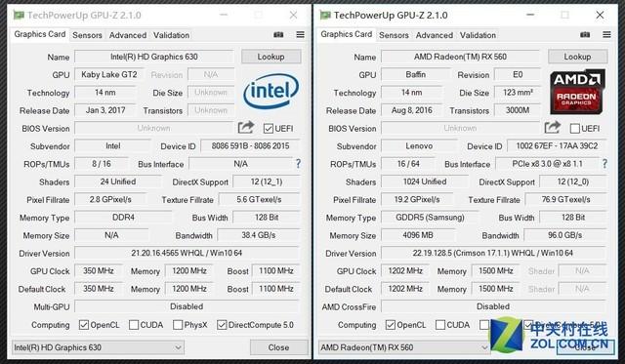Open the hamburger menu in Intel window
625x364 pixels.
pyautogui.click(x=300, y=35)
